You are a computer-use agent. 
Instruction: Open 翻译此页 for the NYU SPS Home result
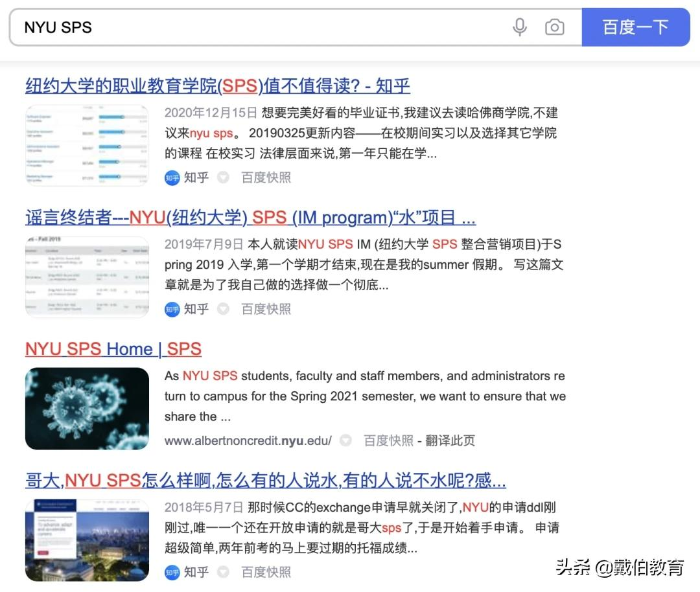450,440
